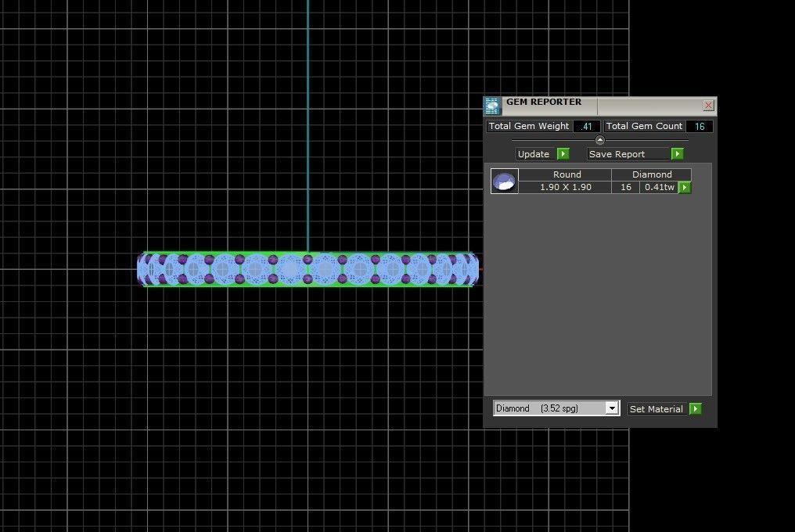The width and height of the screenshot is (795, 532).
Task: Click the Update button
Action: [x=535, y=153]
